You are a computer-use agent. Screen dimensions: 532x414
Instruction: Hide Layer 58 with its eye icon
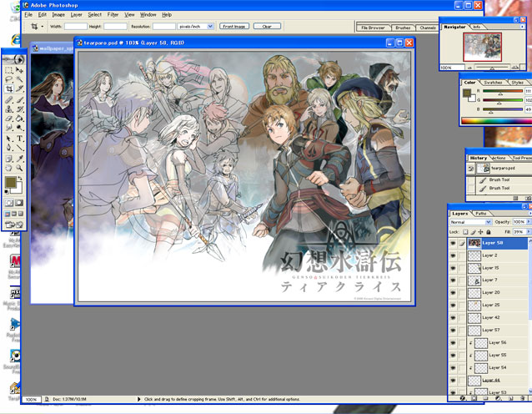[453, 243]
